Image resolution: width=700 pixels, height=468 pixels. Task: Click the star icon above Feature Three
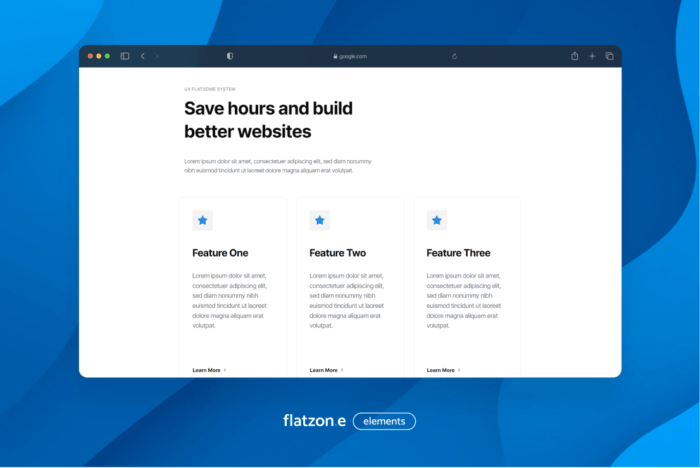tap(437, 220)
